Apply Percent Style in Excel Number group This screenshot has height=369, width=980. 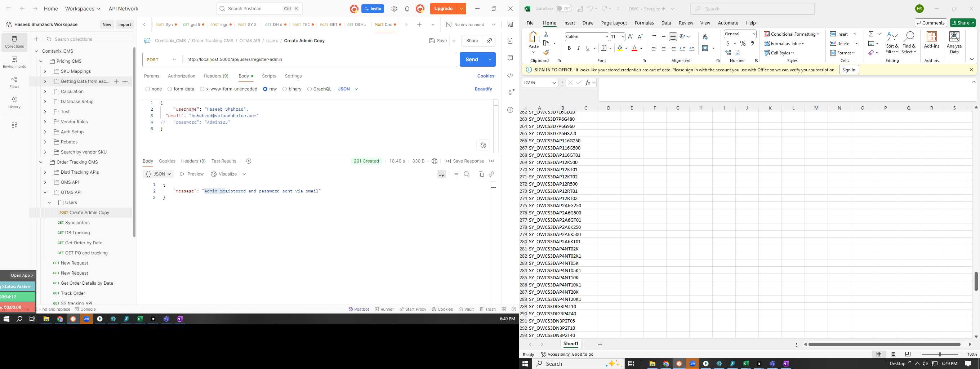pos(743,43)
